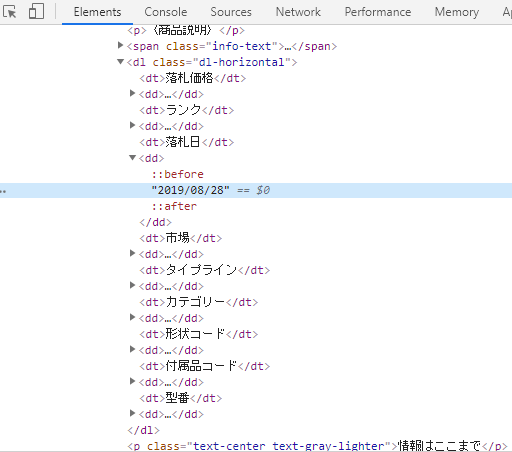Switch to the Elements tab
This screenshot has height=452, width=512.
(97, 12)
